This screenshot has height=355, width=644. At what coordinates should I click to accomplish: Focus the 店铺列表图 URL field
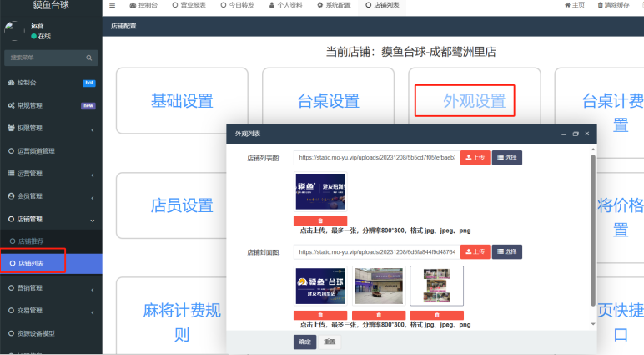pos(376,158)
